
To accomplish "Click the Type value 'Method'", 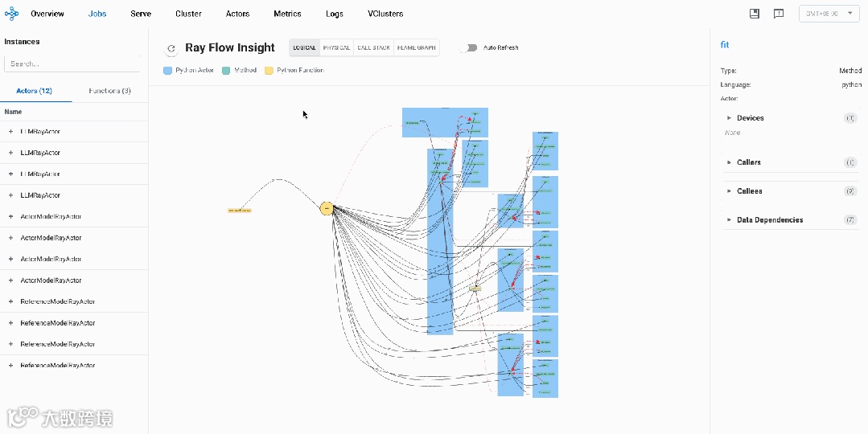I will pos(850,71).
